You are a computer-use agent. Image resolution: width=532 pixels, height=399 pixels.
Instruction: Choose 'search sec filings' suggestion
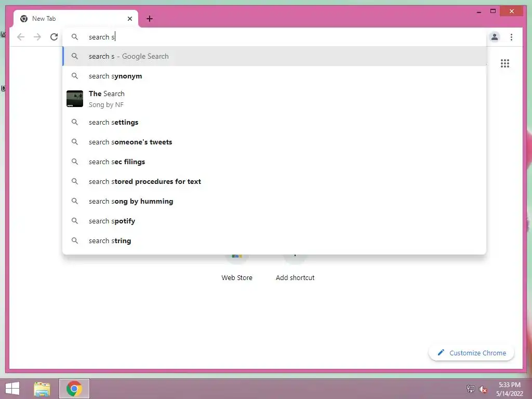[274, 162]
